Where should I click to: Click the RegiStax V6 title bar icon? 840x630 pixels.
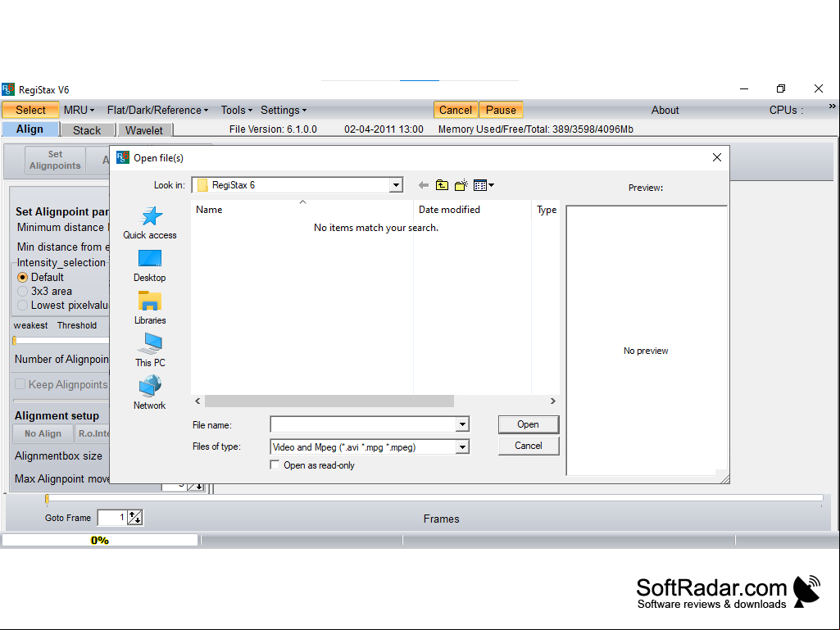(x=8, y=89)
